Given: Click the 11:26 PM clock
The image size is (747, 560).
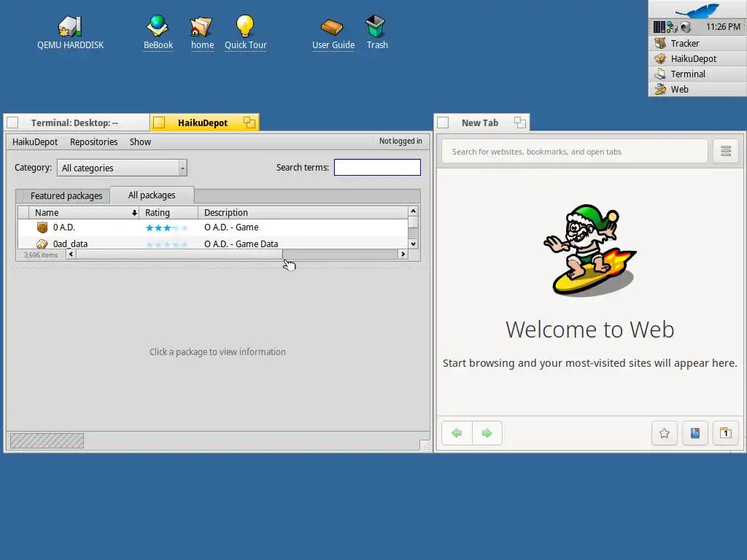Looking at the screenshot, I should [723, 27].
